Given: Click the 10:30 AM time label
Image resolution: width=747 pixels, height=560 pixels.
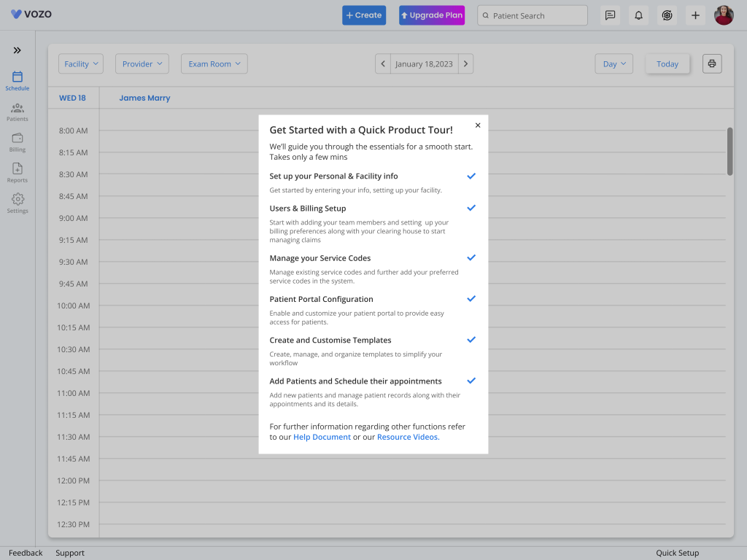Looking at the screenshot, I should [74, 349].
